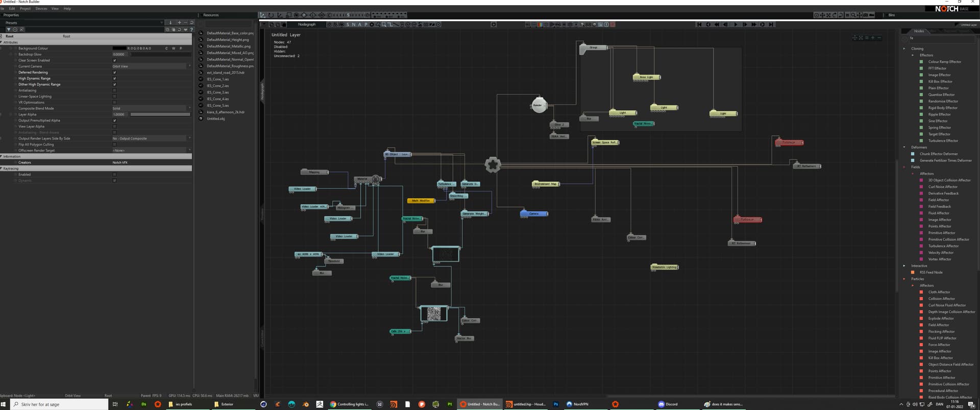Select kiara_6_afternoon_2k.hdr in Resources
This screenshot has height=410, width=980.
coord(225,112)
